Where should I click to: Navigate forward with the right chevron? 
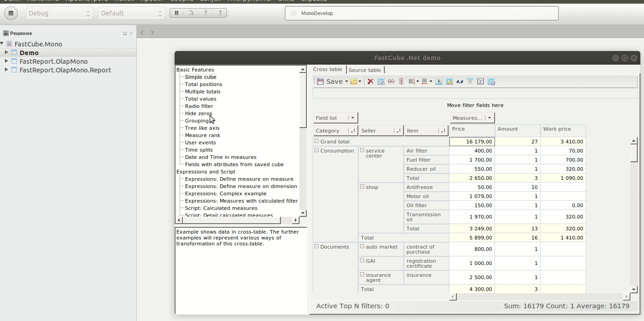pos(152,32)
